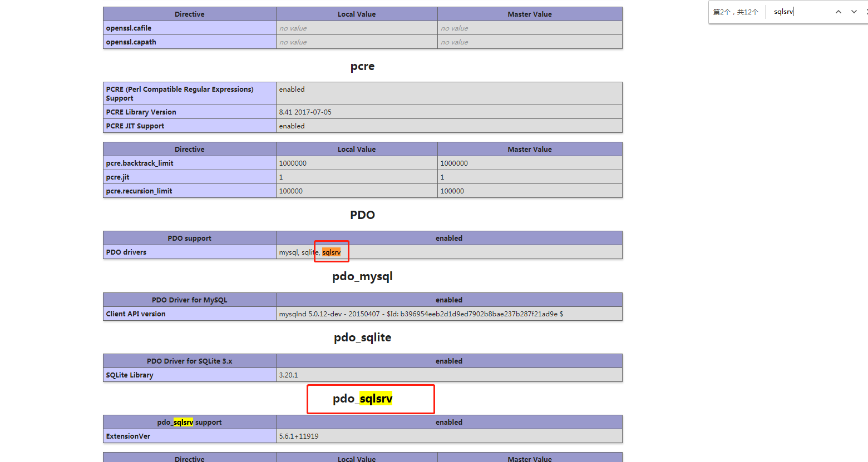Screen dimensions: 868x462
Task: Click the pdo_sqlsrv section heading
Action: 362,399
